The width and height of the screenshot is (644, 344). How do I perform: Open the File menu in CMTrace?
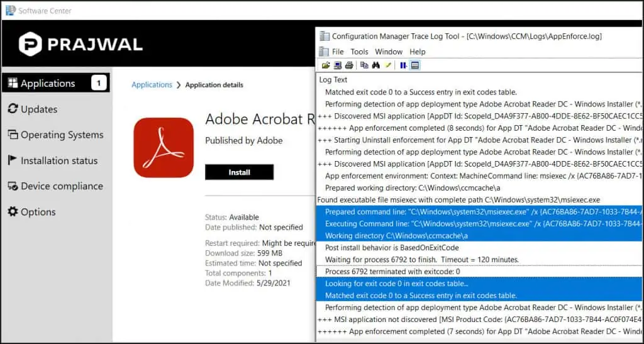tap(338, 52)
